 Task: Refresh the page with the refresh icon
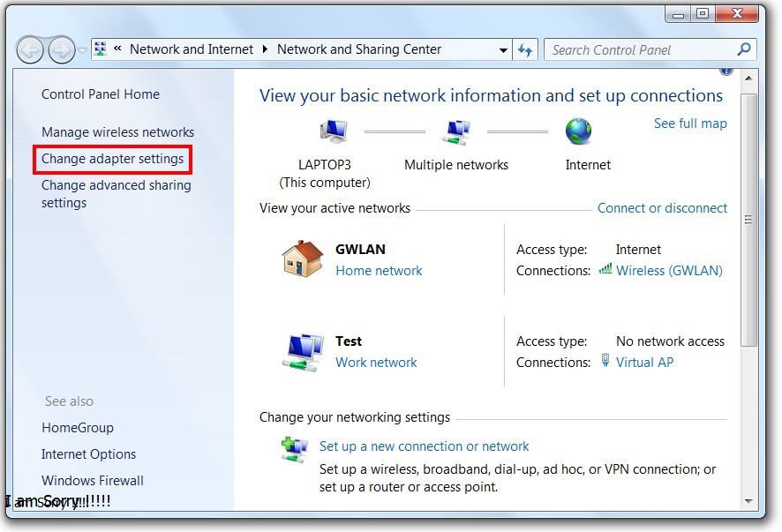tap(525, 50)
